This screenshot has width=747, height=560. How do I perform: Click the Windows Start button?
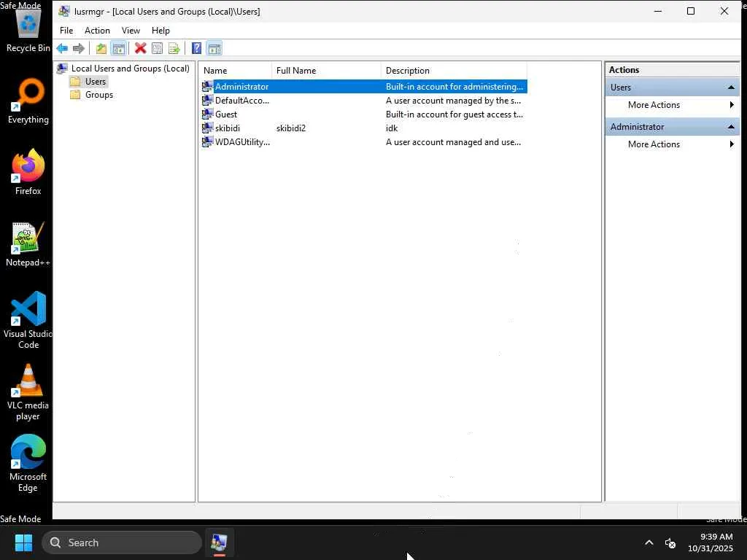23,542
